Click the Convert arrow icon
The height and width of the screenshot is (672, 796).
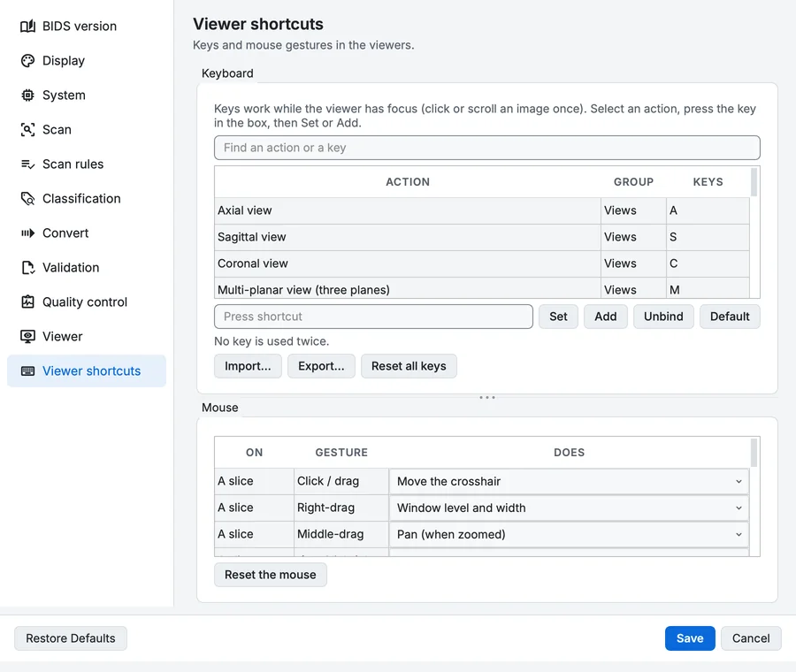click(28, 233)
